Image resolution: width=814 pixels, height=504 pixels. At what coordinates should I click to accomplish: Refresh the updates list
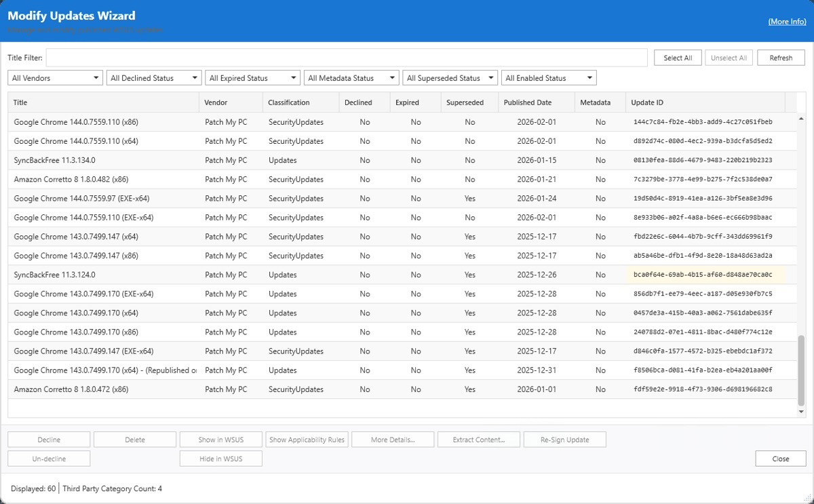pyautogui.click(x=781, y=58)
